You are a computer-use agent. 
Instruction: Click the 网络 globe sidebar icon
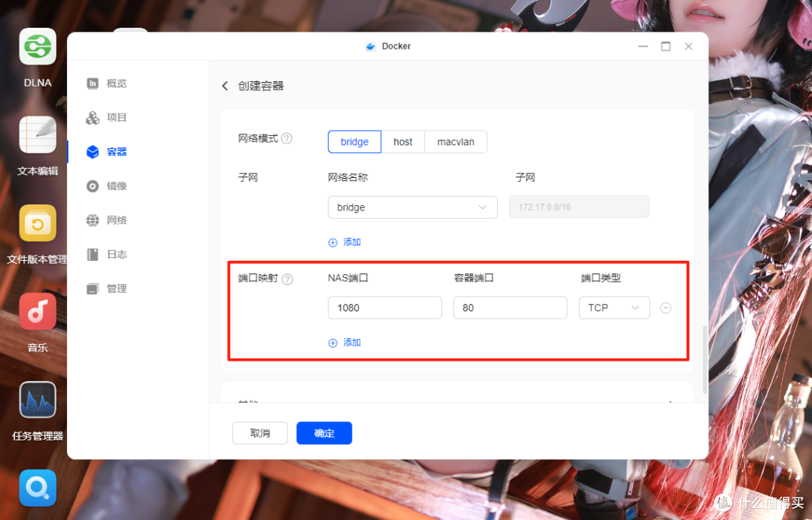pos(92,220)
